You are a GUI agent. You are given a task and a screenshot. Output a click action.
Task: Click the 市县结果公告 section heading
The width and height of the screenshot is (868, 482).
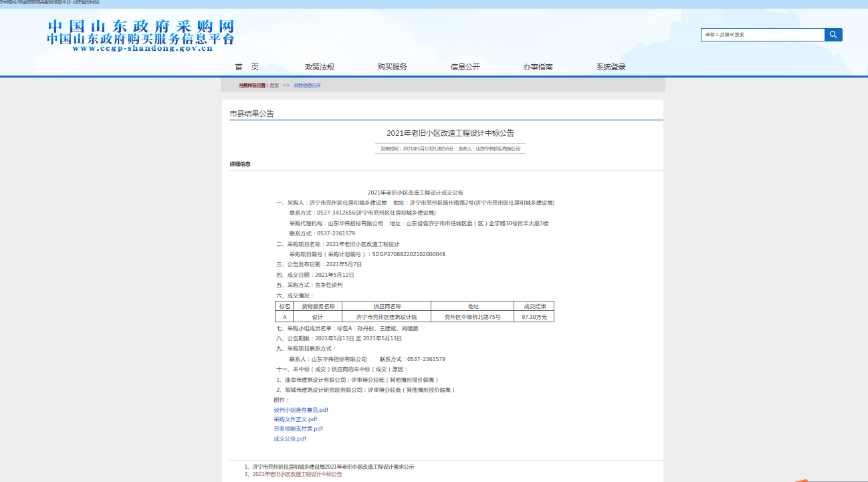pos(251,114)
